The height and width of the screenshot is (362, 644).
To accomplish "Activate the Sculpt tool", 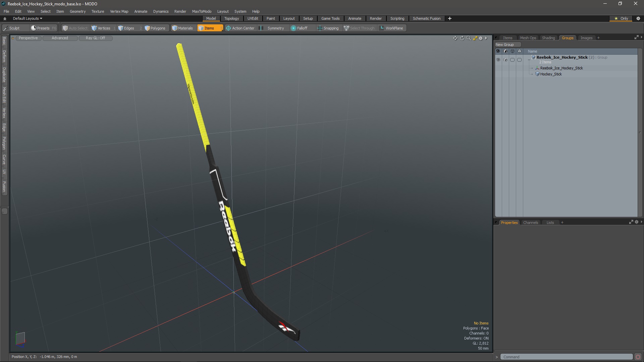I will coord(12,28).
